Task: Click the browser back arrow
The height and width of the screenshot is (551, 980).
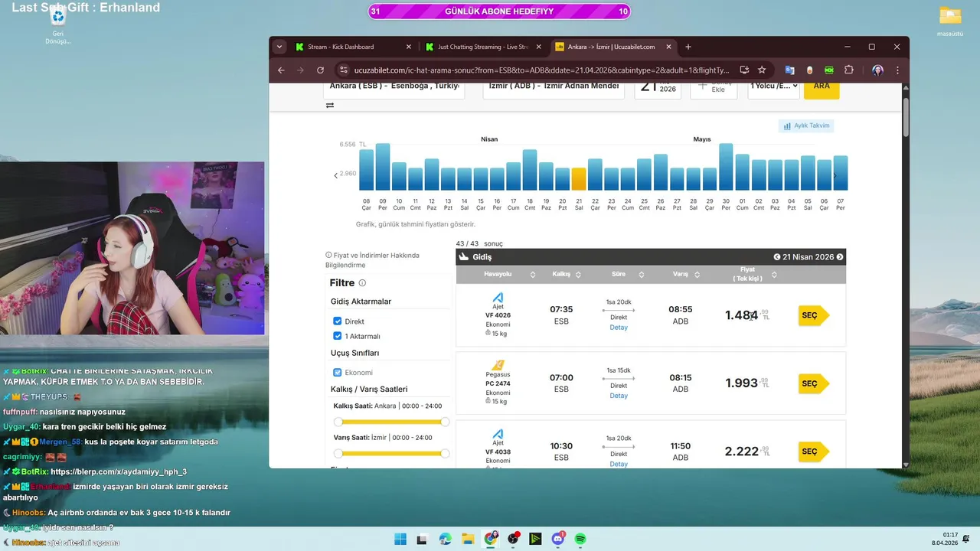Action: pyautogui.click(x=281, y=70)
